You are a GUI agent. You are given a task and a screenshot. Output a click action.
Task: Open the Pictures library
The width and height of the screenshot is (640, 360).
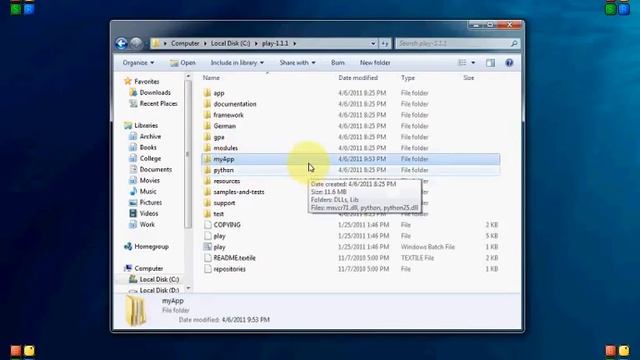[151, 202]
